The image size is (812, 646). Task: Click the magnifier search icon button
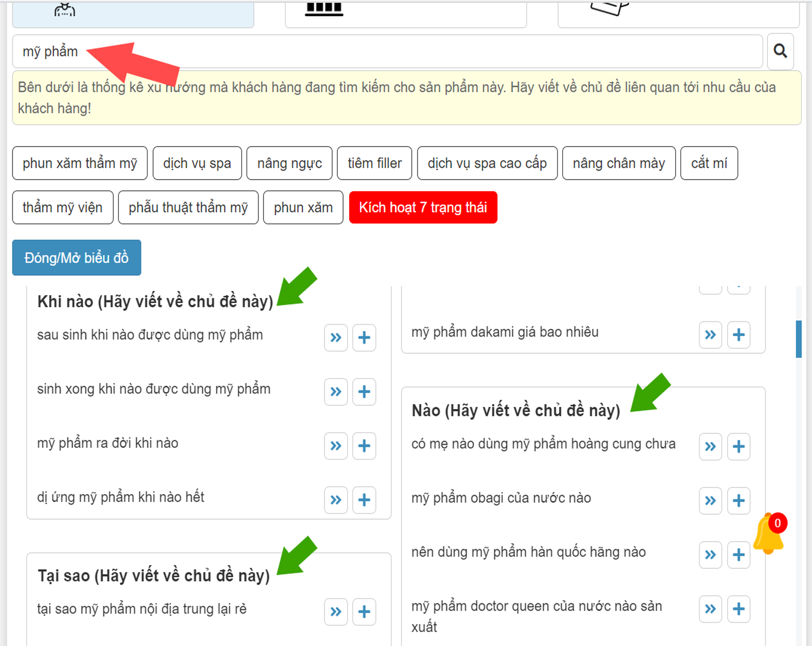pos(780,51)
